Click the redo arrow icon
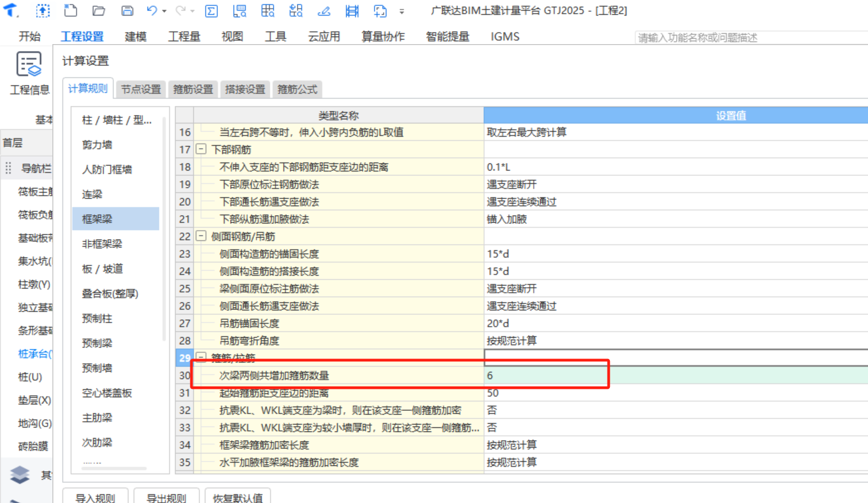The width and height of the screenshot is (868, 503). pos(180,10)
